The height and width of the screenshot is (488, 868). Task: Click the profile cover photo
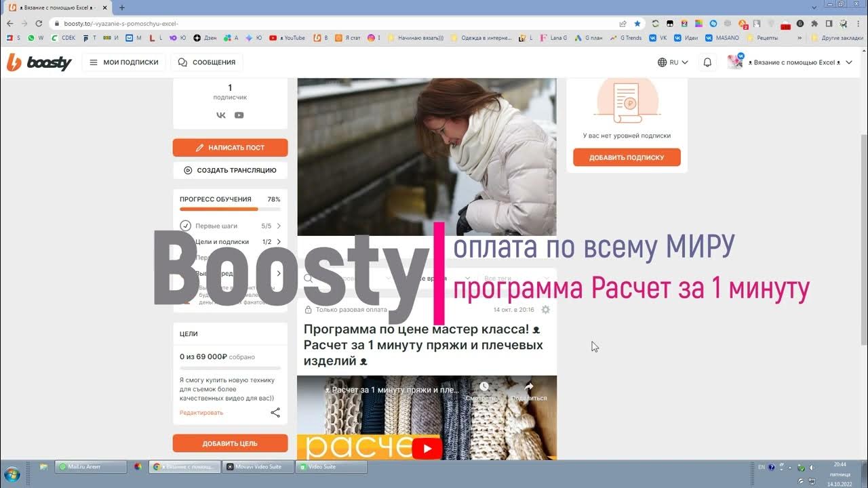pyautogui.click(x=427, y=157)
